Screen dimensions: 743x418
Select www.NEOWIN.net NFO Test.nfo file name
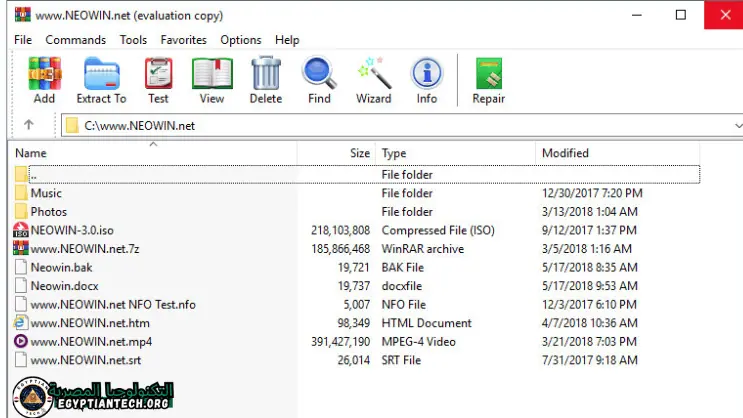(x=113, y=304)
